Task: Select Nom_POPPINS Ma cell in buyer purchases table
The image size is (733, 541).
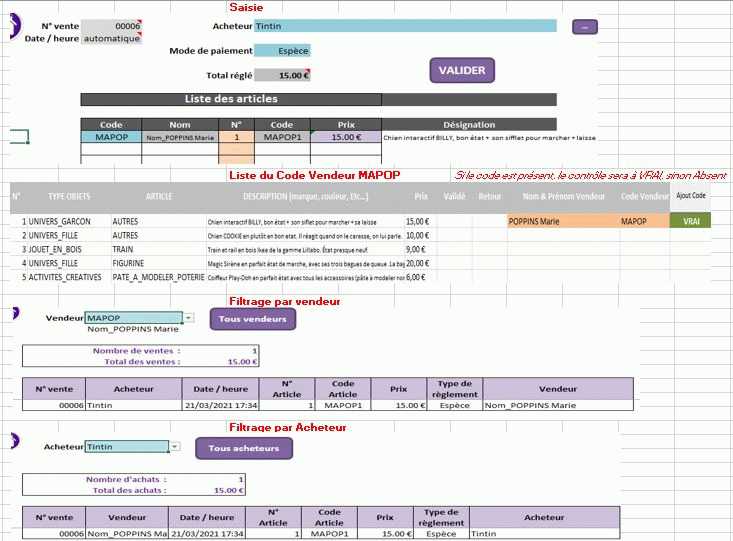Action: 127,534
